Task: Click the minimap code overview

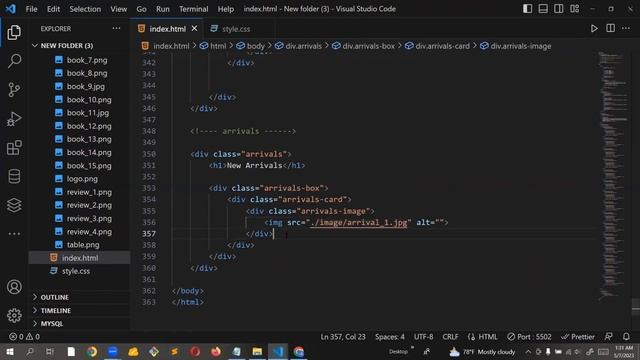Action: (613, 176)
